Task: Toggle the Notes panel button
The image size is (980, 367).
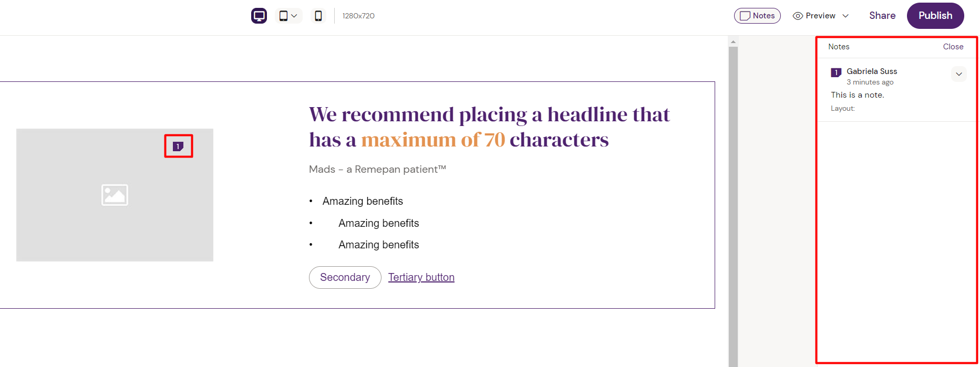Action: click(x=757, y=16)
